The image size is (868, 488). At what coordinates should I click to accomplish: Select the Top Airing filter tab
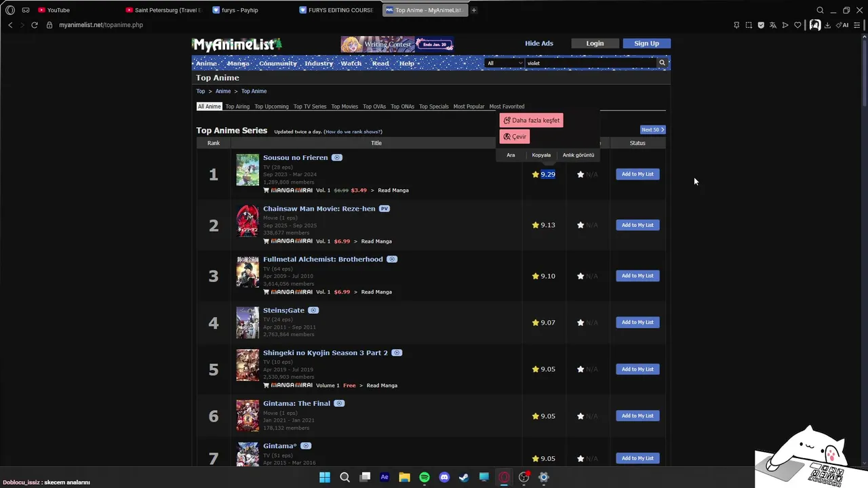[237, 106]
